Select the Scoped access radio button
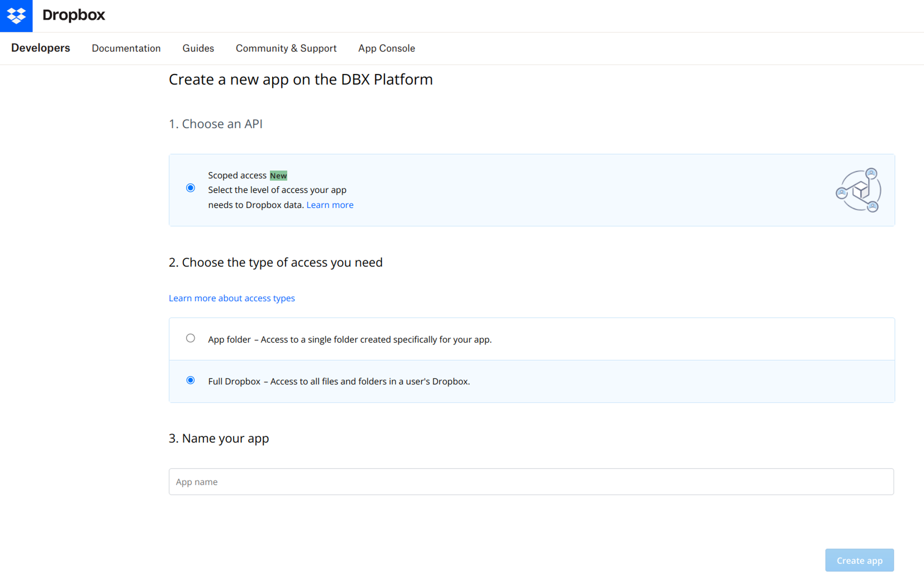Screen dimensions: 924x574 click(x=190, y=188)
